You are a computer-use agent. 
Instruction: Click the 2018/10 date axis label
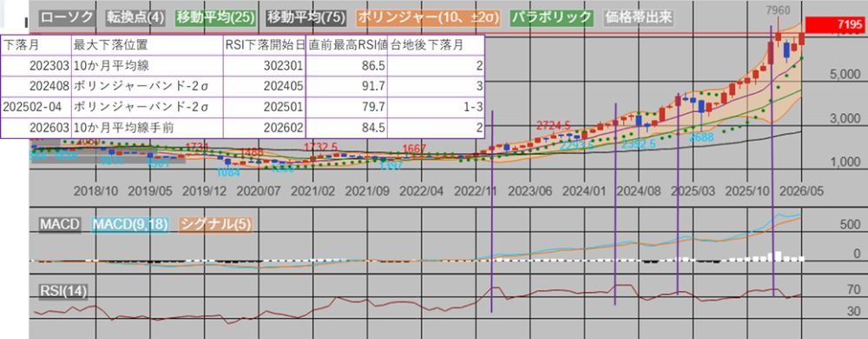96,191
